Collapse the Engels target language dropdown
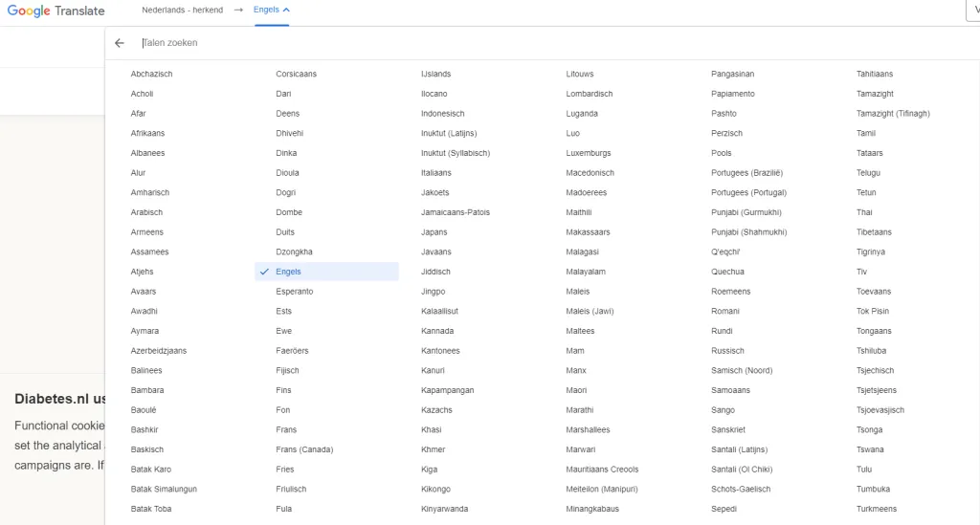 (x=272, y=10)
